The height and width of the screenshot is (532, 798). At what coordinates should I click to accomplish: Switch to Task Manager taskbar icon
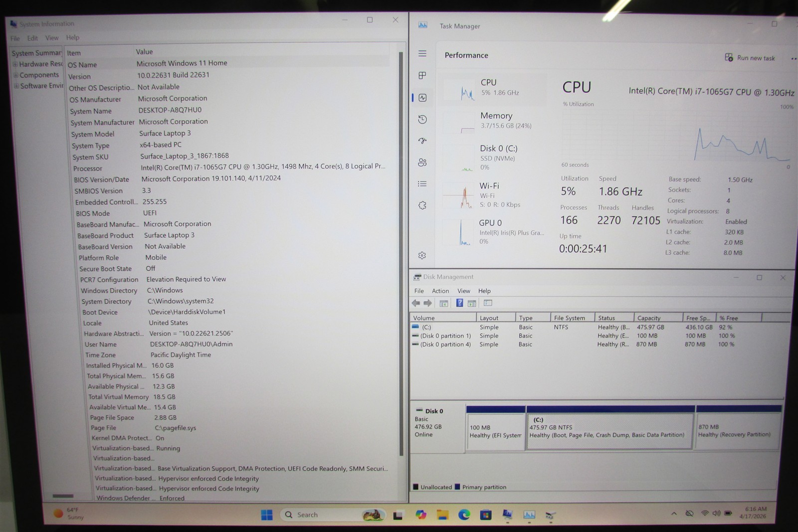coord(529,515)
